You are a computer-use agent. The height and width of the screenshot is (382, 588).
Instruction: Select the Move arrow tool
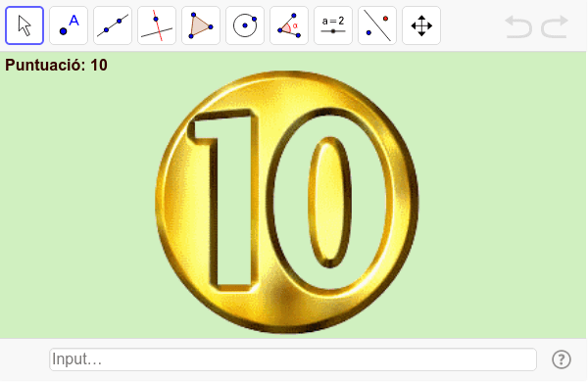coord(24,25)
